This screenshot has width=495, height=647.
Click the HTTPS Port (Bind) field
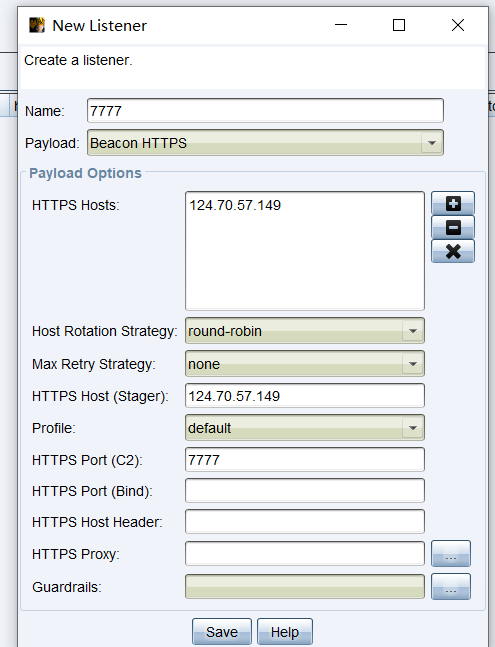305,491
